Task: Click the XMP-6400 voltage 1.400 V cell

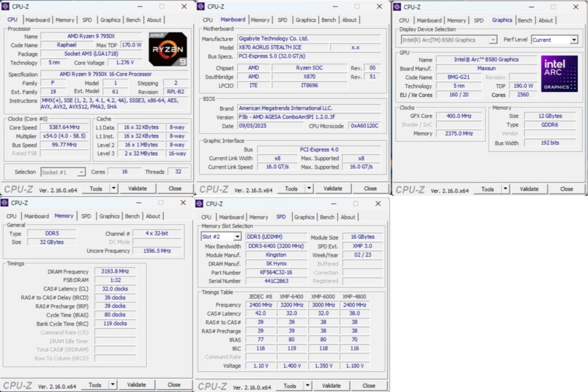Action: 292,366
